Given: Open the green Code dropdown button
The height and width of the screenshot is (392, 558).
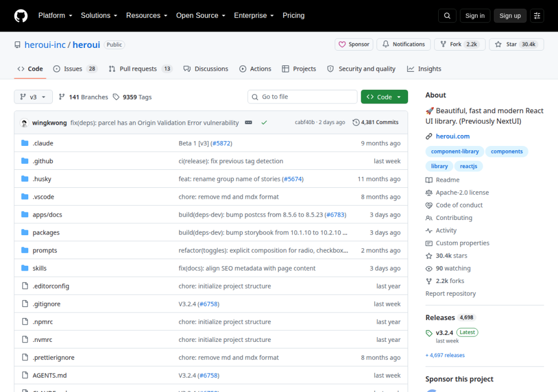Looking at the screenshot, I should coord(384,97).
